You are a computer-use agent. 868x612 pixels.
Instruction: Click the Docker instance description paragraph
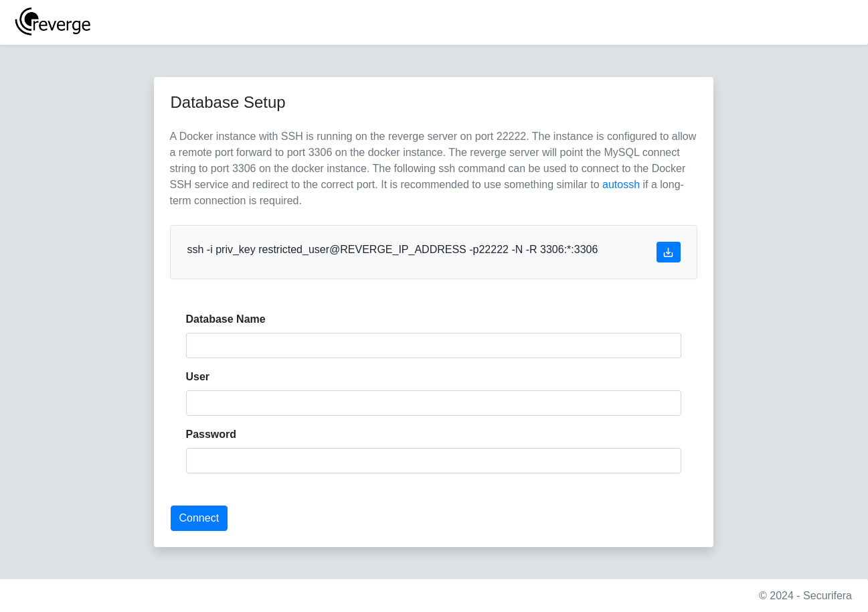434,168
